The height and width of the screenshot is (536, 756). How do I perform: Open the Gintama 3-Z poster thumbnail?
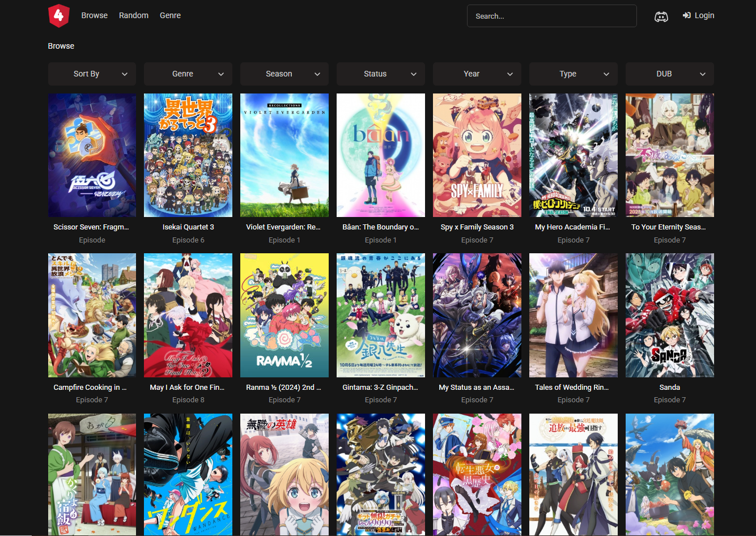[x=381, y=315]
